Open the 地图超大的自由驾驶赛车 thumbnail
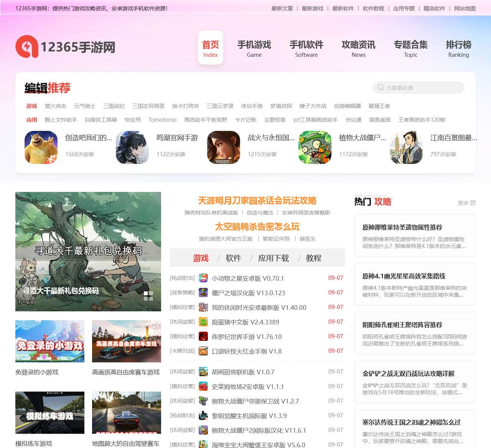491x448 pixels. coord(127,413)
